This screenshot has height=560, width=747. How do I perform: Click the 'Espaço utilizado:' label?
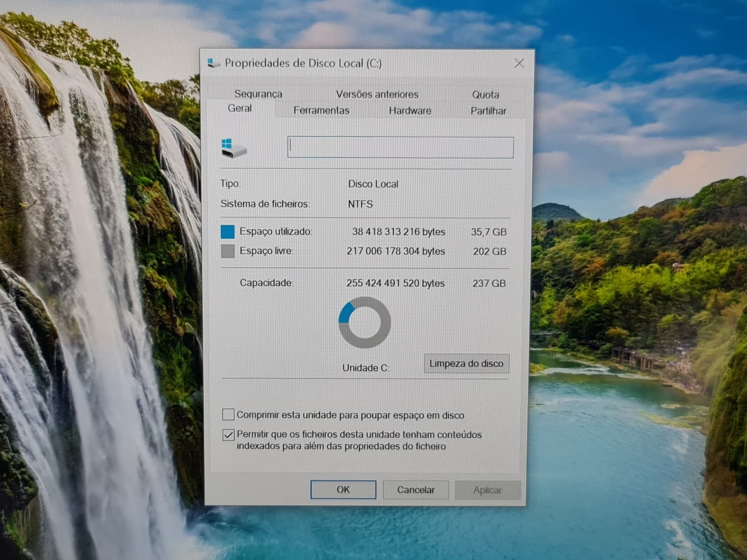pyautogui.click(x=276, y=231)
